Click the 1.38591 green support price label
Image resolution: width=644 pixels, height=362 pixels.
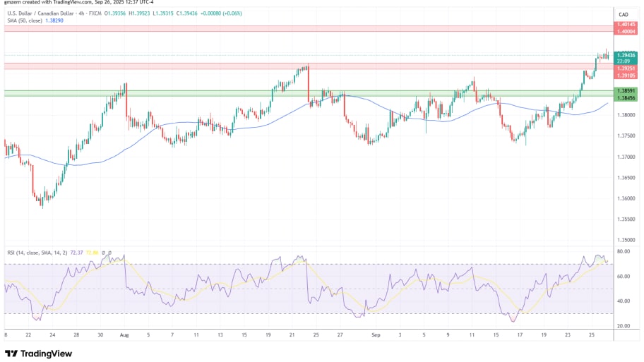pyautogui.click(x=626, y=91)
